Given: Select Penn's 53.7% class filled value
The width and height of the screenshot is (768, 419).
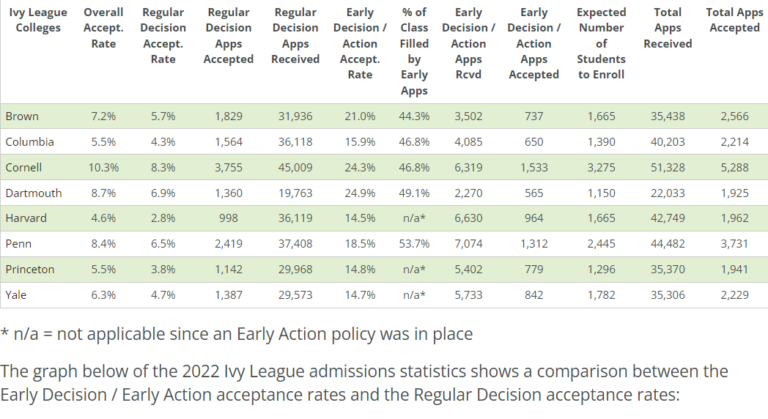Looking at the screenshot, I should click(x=414, y=244).
